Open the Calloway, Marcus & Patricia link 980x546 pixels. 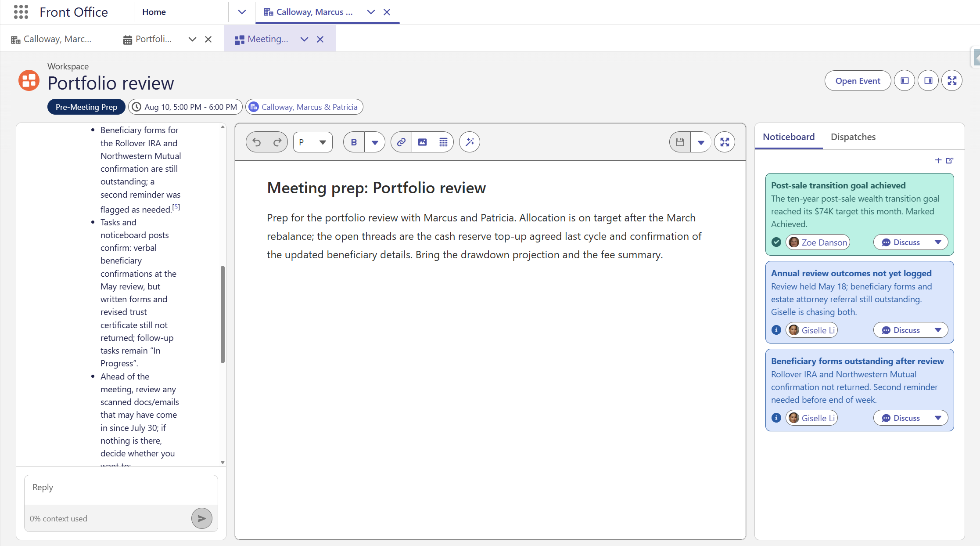click(309, 107)
